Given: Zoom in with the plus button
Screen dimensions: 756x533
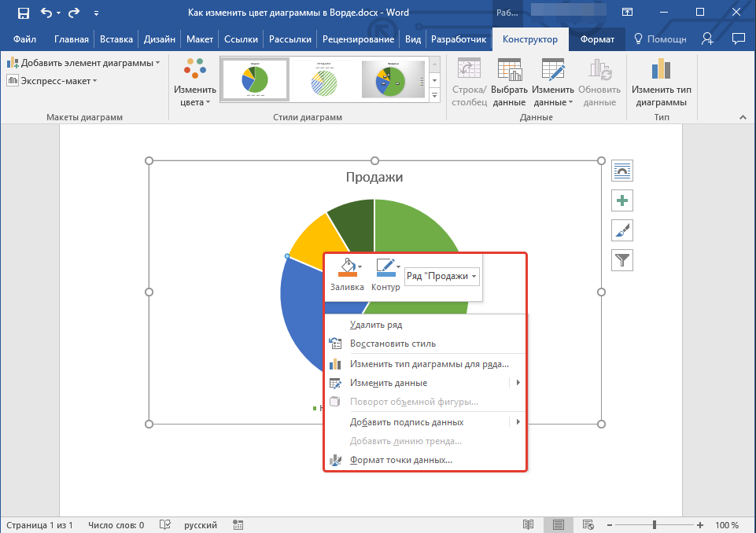Looking at the screenshot, I should pyautogui.click(x=700, y=525).
